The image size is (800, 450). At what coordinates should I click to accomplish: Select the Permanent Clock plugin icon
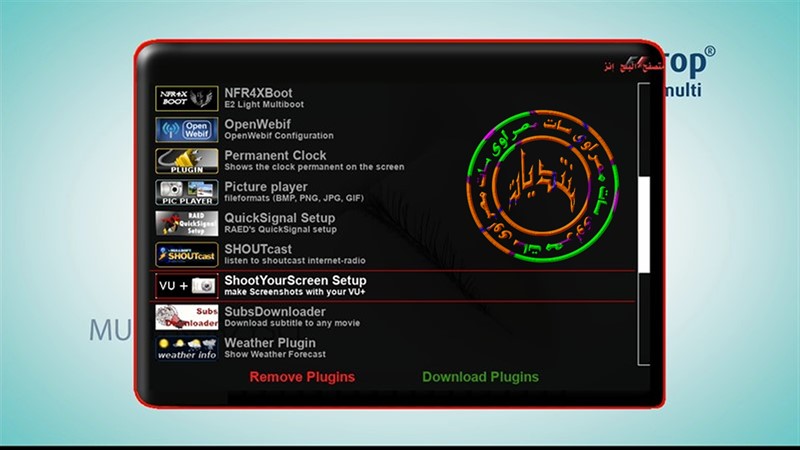click(x=187, y=161)
